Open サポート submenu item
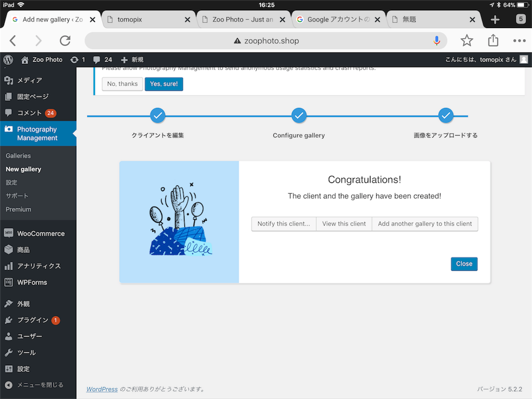Screen dimensions: 532x399 [x=17, y=196]
